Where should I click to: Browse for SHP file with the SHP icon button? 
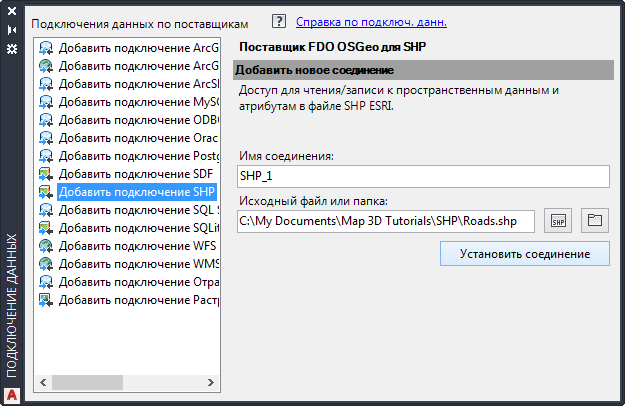558,221
